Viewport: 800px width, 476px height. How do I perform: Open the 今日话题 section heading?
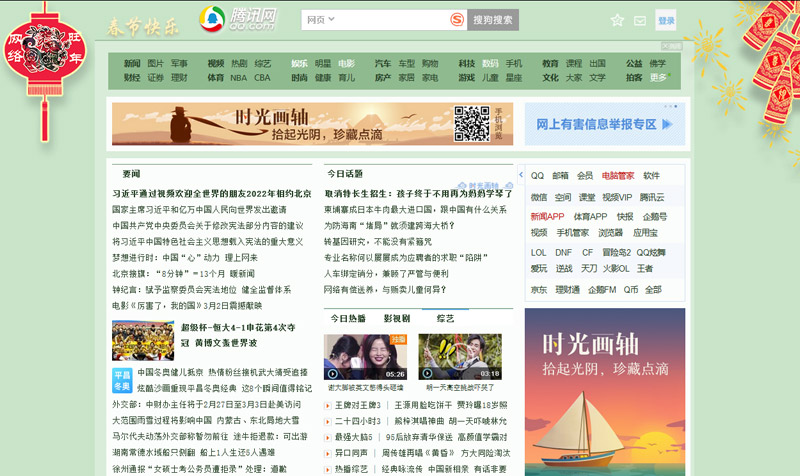pyautogui.click(x=345, y=173)
